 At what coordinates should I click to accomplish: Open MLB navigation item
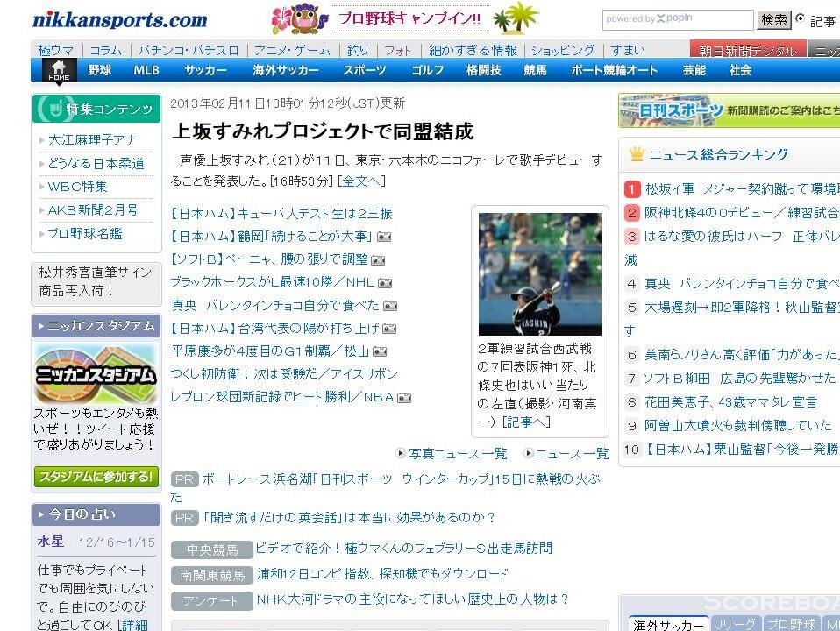tap(146, 70)
